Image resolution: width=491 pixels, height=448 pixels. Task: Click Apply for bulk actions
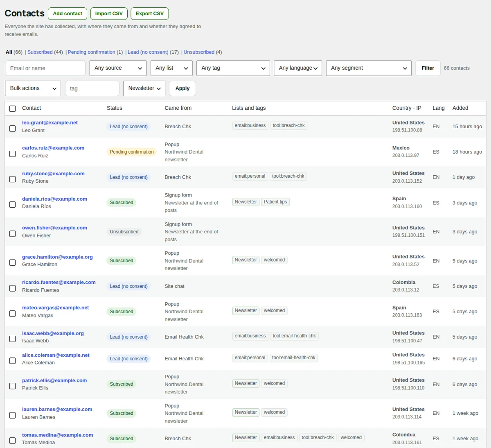[182, 88]
